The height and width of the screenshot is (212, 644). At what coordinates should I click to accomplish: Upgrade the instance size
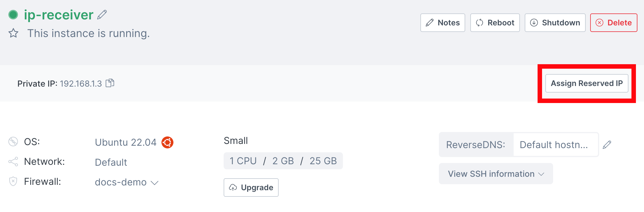point(251,188)
